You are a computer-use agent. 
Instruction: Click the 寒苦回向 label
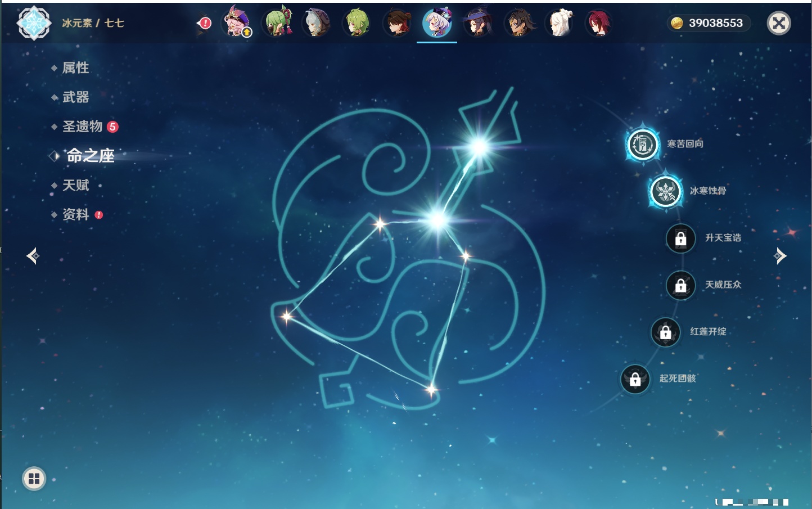pos(685,144)
